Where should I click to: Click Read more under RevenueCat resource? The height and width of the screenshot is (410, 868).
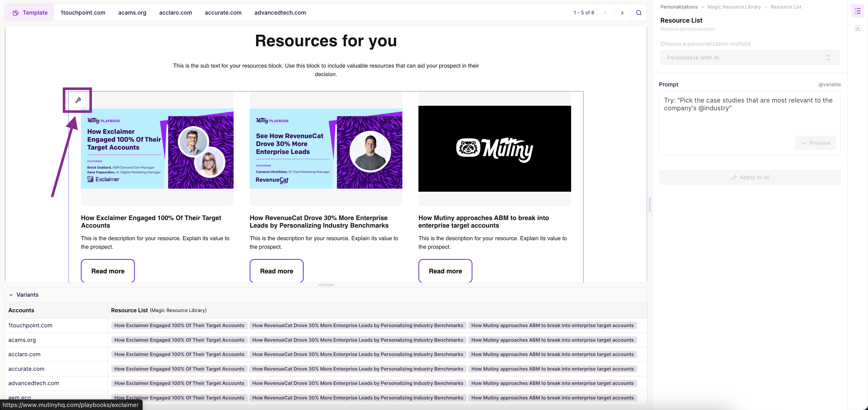[x=277, y=271]
